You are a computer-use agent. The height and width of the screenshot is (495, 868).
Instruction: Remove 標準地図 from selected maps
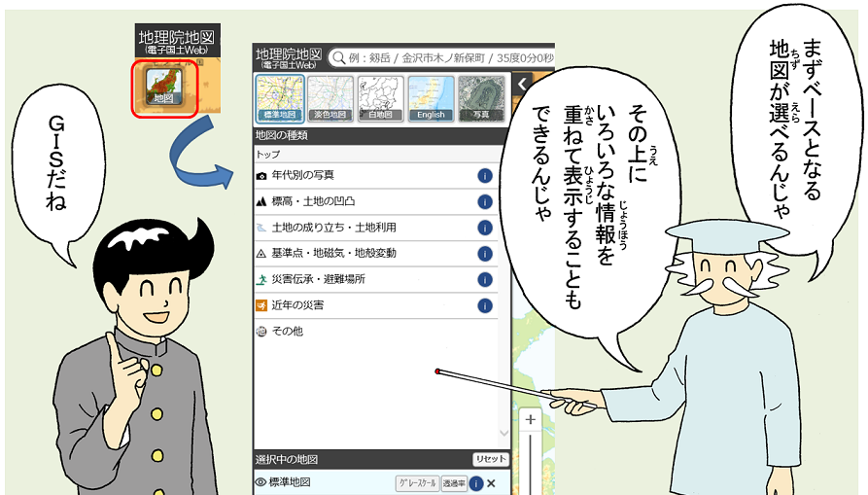pos(491,483)
